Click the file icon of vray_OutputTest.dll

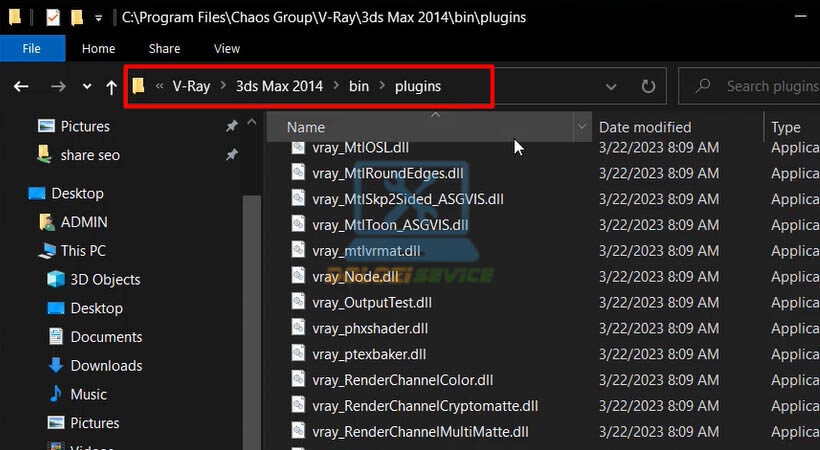tap(298, 301)
